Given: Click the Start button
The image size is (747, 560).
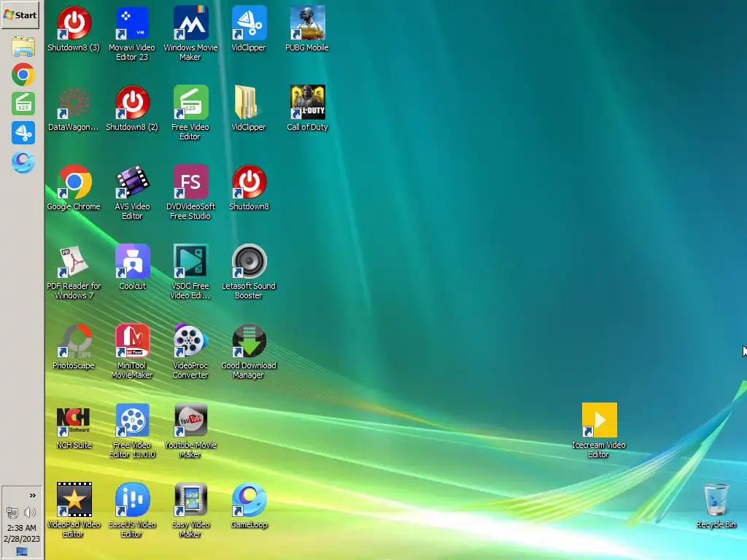Looking at the screenshot, I should pos(20,15).
